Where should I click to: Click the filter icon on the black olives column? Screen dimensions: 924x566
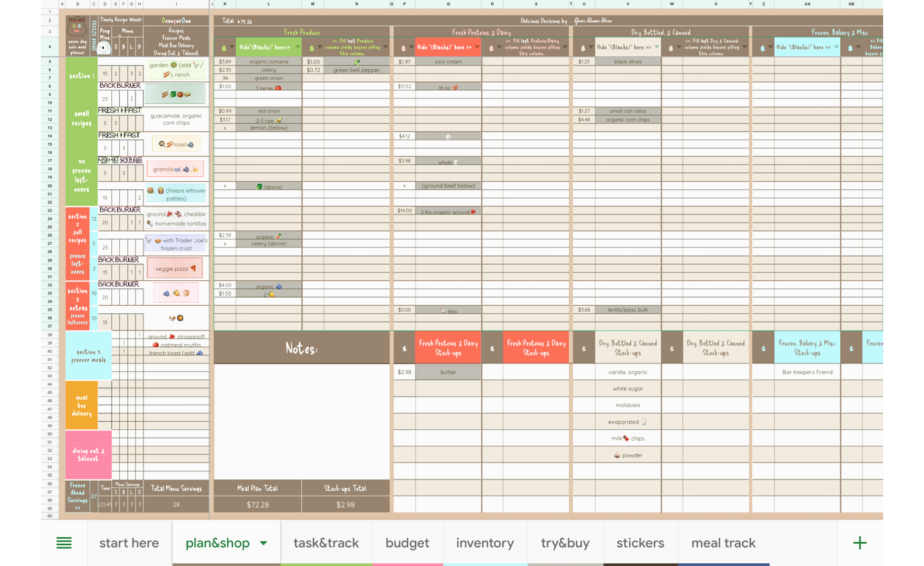coord(658,47)
